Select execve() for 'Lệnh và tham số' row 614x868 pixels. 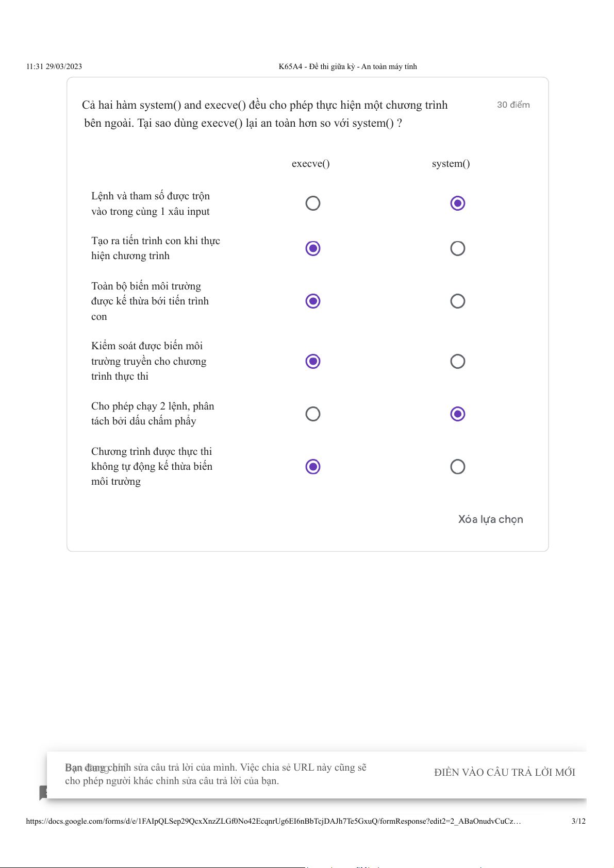click(x=313, y=203)
